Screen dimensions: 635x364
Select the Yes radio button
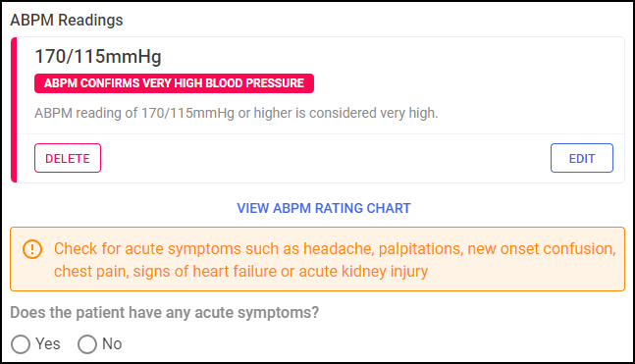point(21,344)
